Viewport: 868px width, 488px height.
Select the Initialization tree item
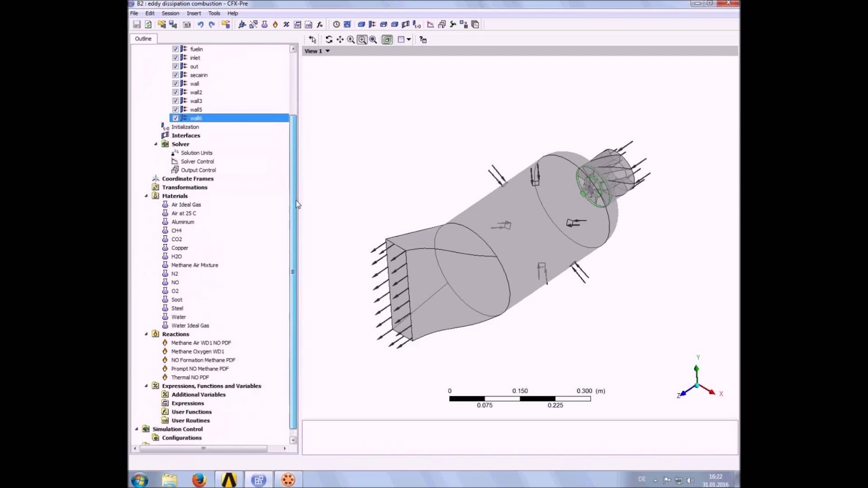pos(185,127)
